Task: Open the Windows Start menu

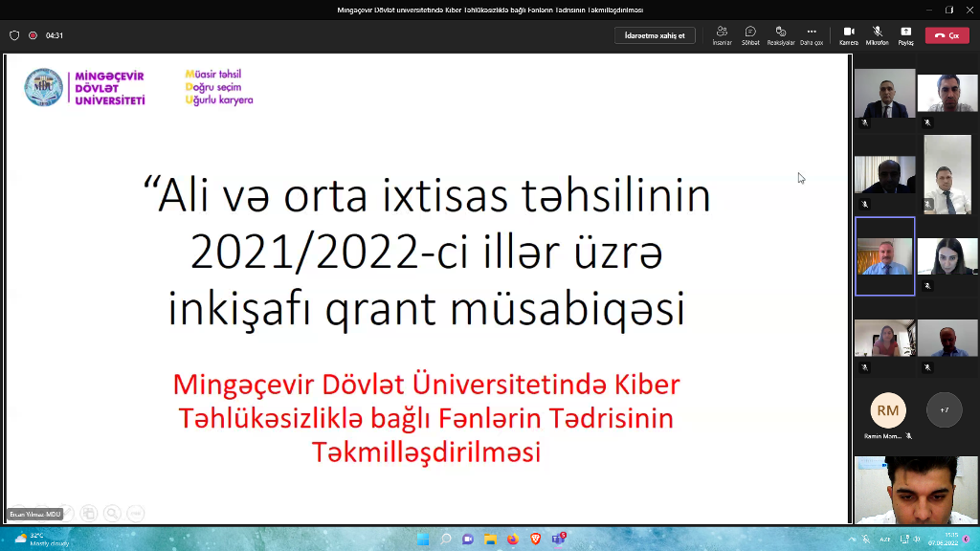Action: (x=422, y=540)
